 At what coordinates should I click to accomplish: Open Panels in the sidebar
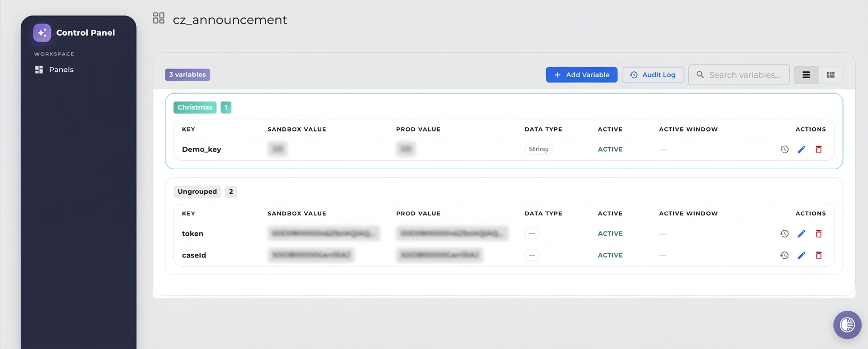(54, 70)
